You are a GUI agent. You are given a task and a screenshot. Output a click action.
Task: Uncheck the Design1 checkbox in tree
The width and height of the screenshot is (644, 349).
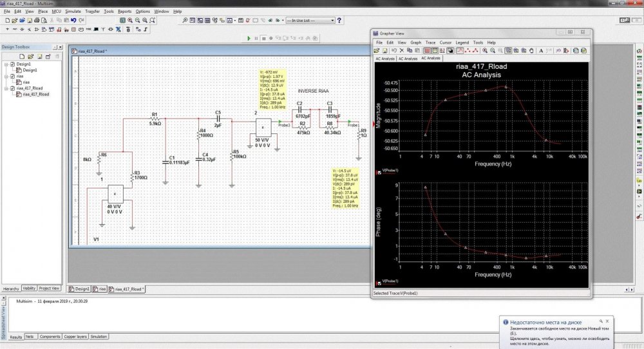[x=12, y=64]
